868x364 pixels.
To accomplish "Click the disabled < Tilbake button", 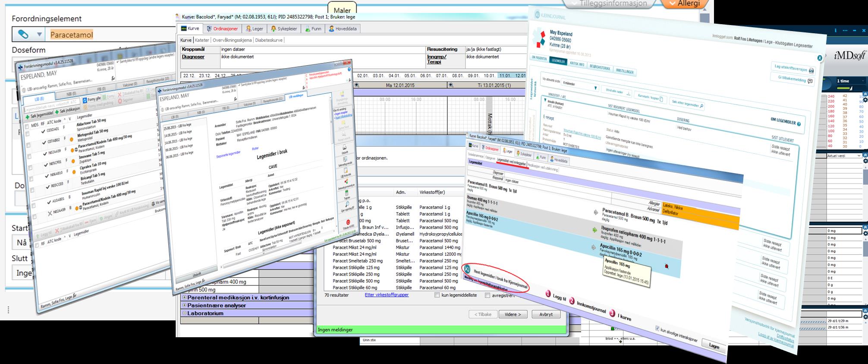I will [483, 314].
